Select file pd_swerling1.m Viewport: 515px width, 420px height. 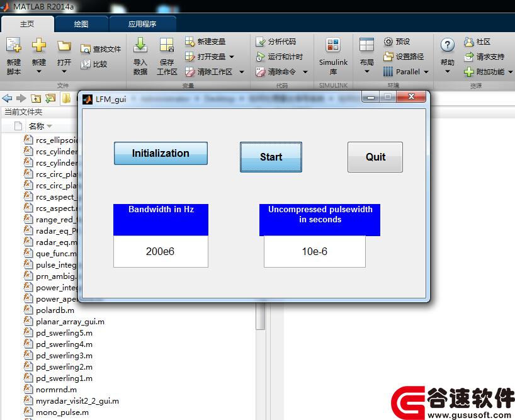(x=64, y=378)
